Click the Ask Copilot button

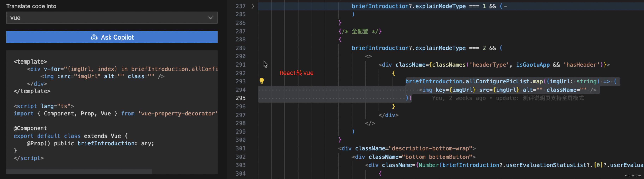[112, 37]
